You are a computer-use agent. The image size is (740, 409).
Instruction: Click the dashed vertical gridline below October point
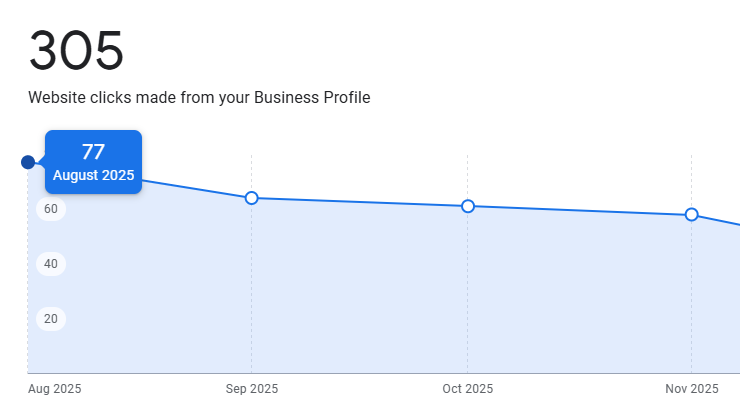(x=468, y=290)
